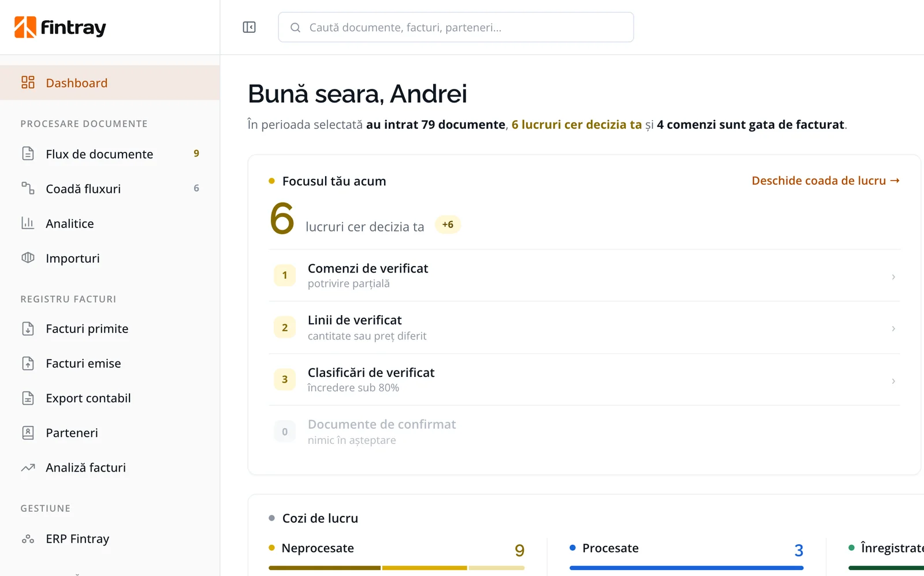The width and height of the screenshot is (924, 576).
Task: Open Analiză facturi page
Action: tap(110, 467)
